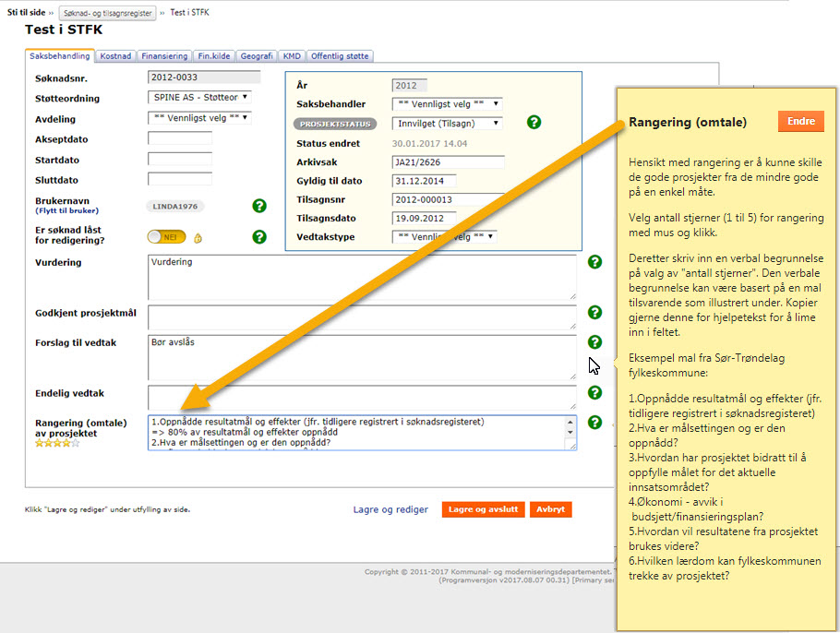Open the Prosjektstatus Innvilget dropdown
This screenshot has width=840, height=633.
tap(448, 123)
